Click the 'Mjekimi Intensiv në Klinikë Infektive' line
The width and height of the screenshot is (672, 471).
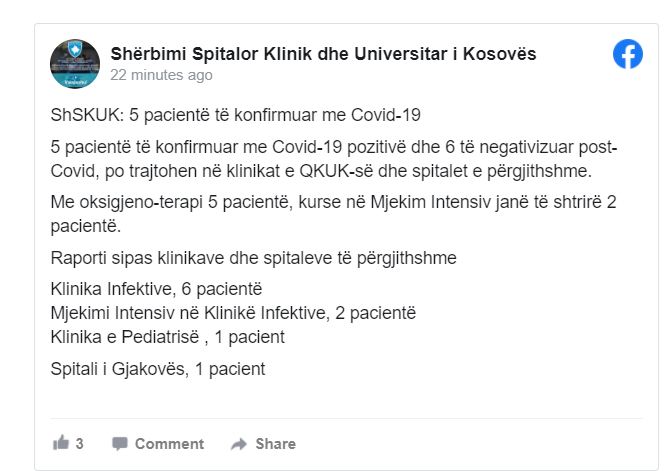pyautogui.click(x=233, y=313)
